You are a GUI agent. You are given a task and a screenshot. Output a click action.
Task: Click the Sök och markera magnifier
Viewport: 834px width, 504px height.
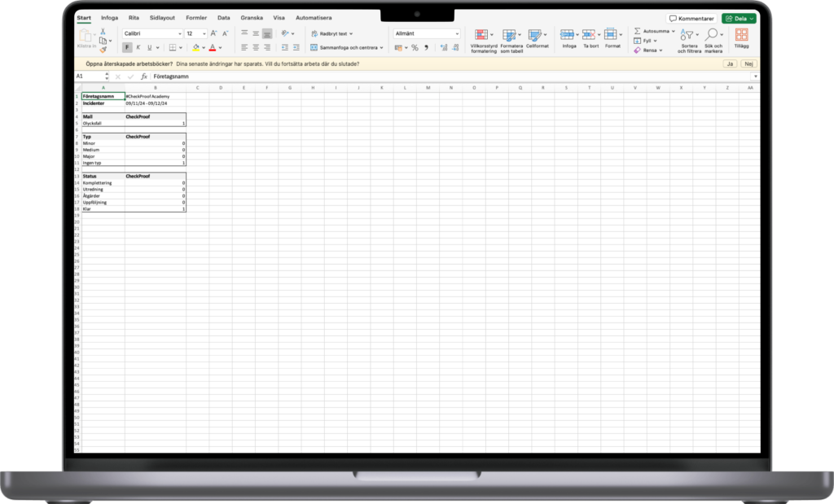click(713, 35)
